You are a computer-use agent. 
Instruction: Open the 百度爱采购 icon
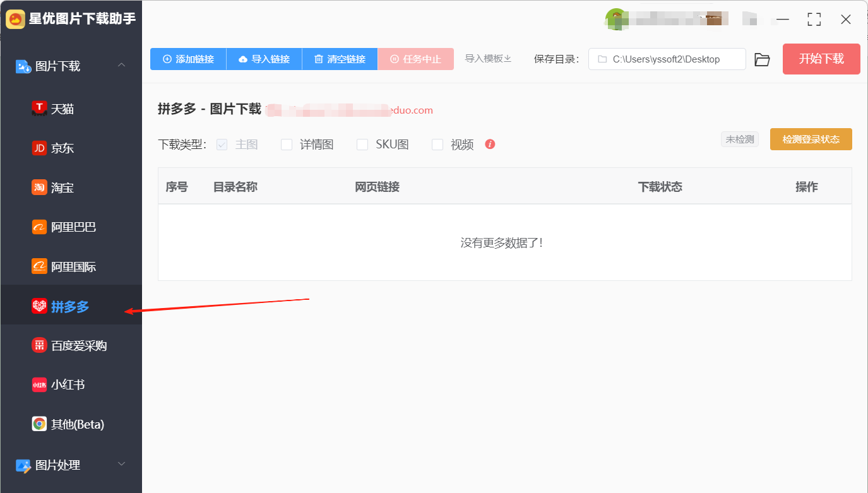tap(39, 345)
